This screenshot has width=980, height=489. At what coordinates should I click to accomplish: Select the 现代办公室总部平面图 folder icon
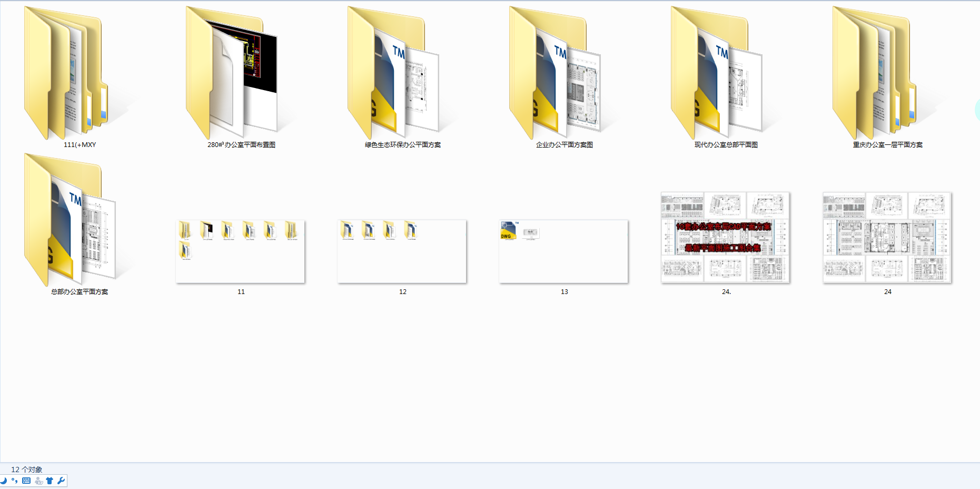point(717,73)
